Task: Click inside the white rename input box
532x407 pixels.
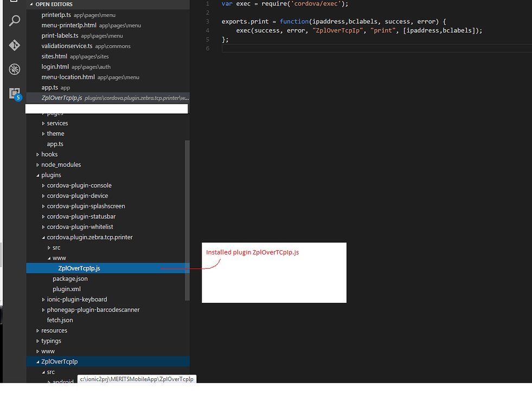Action: pos(107,108)
